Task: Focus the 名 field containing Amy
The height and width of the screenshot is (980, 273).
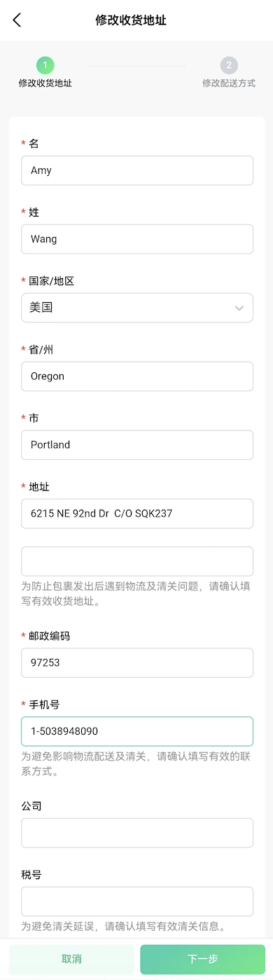Action: click(x=137, y=170)
